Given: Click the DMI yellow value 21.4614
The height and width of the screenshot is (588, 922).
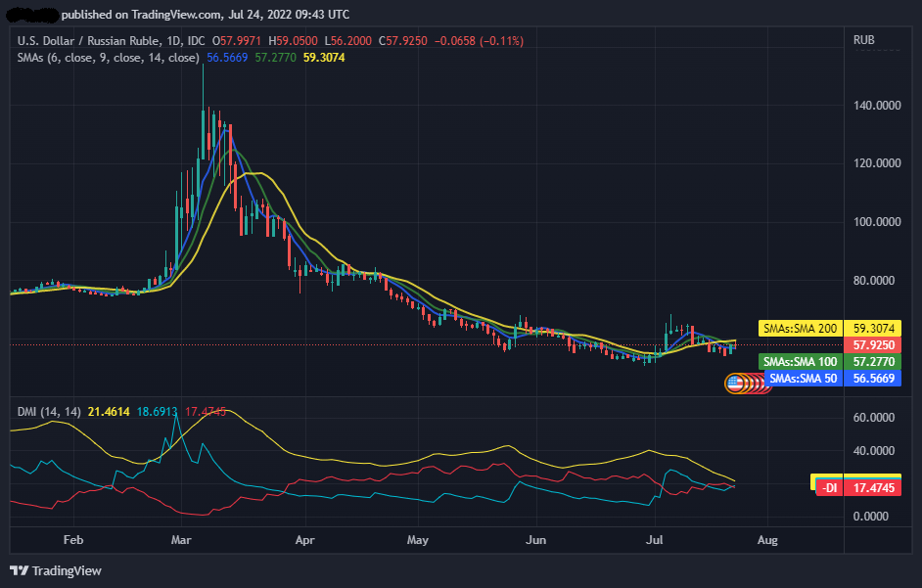Looking at the screenshot, I should click(x=109, y=412).
